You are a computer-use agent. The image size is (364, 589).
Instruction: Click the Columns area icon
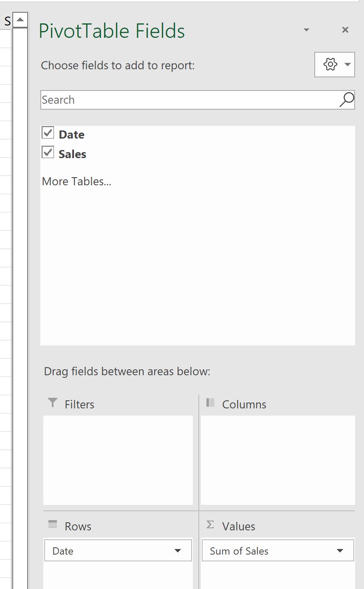click(x=210, y=402)
